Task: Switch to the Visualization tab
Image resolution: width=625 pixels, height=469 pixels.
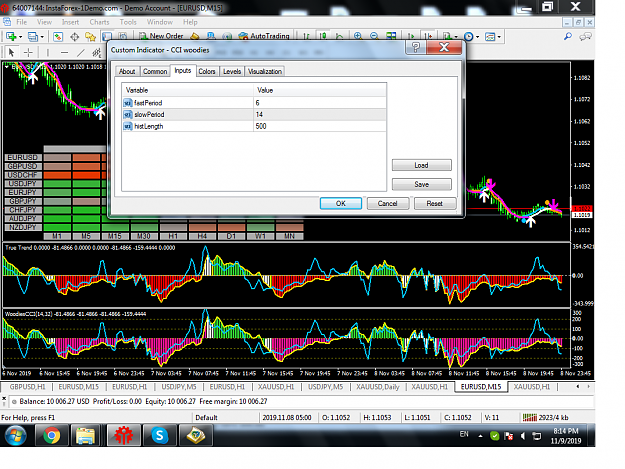Action: 265,71
